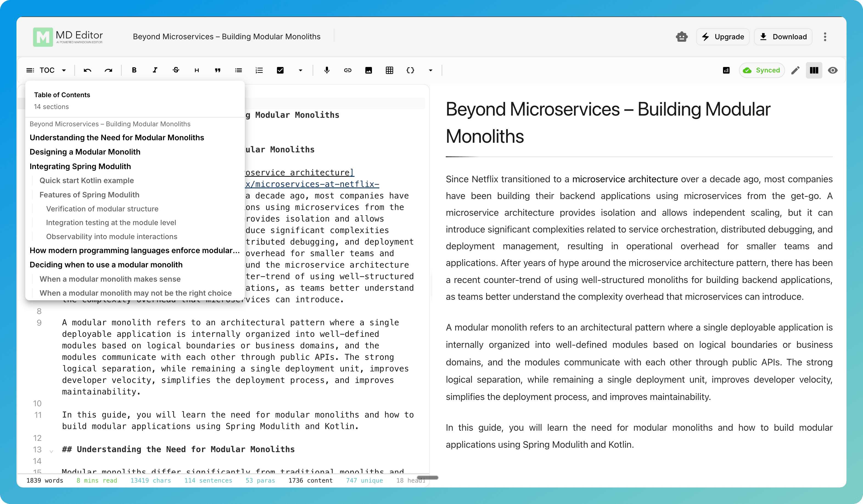Select When a modular monolith may not be right

[136, 293]
